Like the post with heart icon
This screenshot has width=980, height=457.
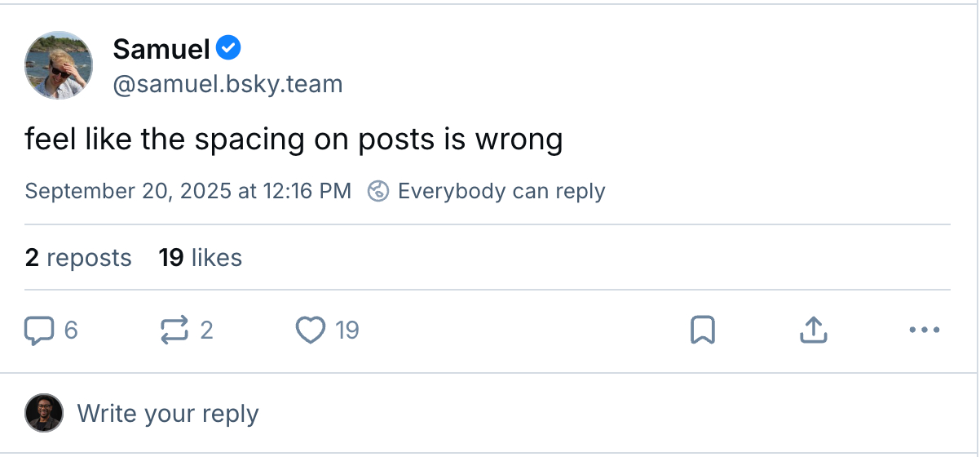[x=310, y=331]
